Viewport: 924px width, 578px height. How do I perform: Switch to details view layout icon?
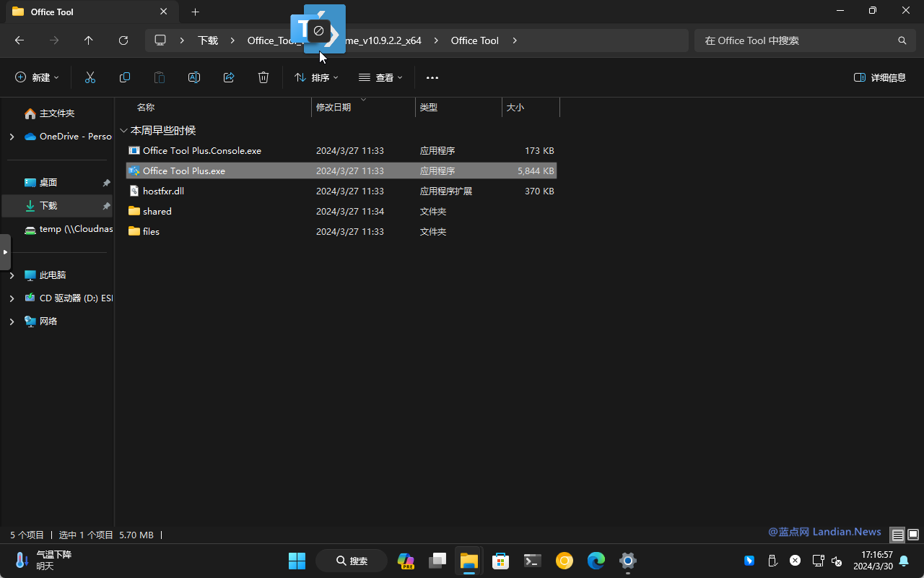tap(897, 535)
